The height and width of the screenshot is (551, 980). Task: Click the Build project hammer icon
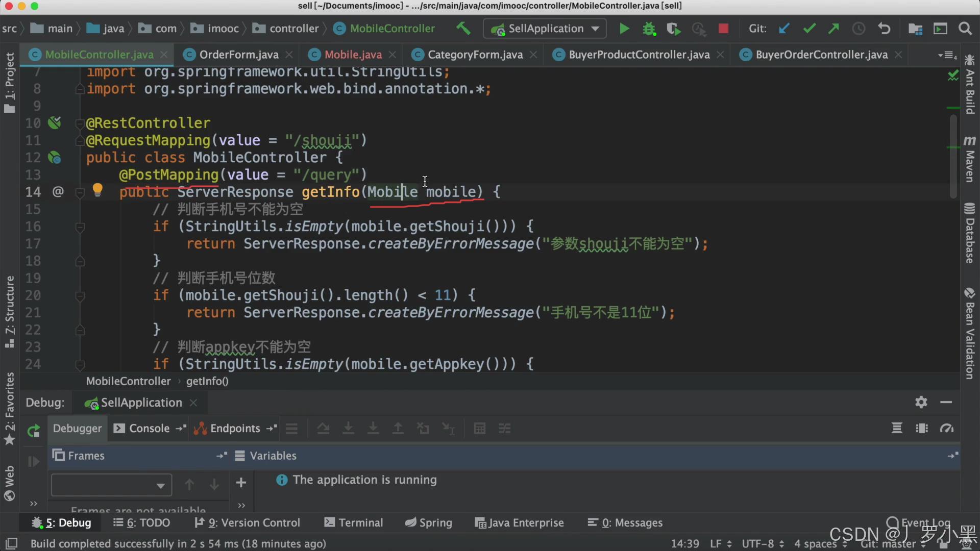pyautogui.click(x=463, y=28)
